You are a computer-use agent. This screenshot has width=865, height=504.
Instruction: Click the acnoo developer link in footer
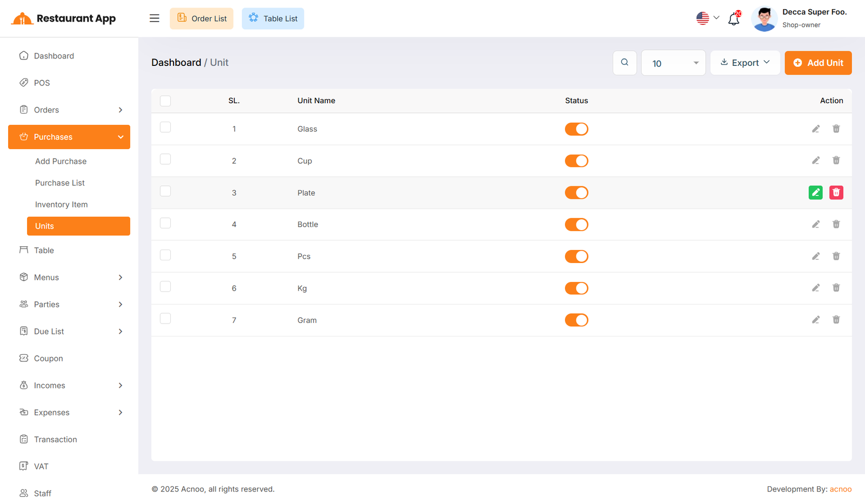coord(840,489)
